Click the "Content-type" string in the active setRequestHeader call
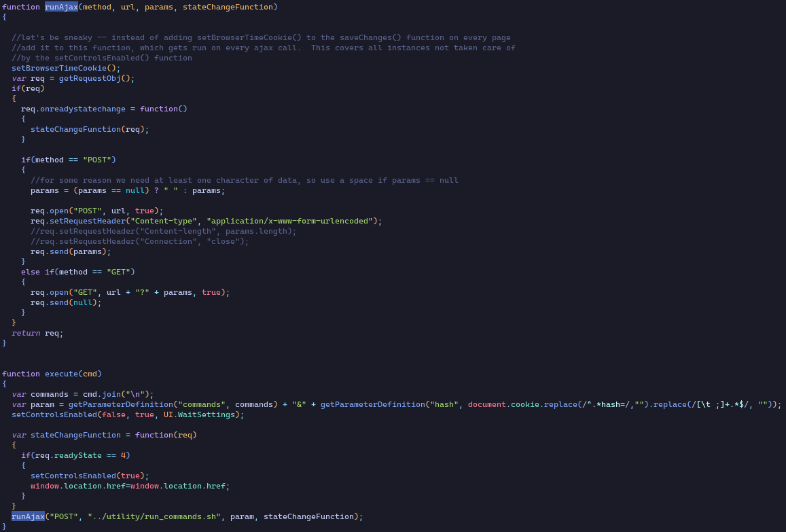Viewport: 786px width, 532px height. 163,221
